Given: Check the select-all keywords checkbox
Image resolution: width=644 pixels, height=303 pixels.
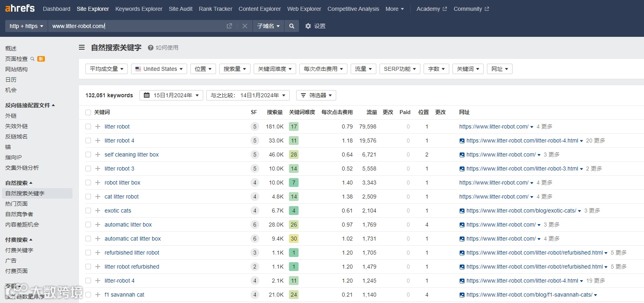Looking at the screenshot, I should (88, 112).
